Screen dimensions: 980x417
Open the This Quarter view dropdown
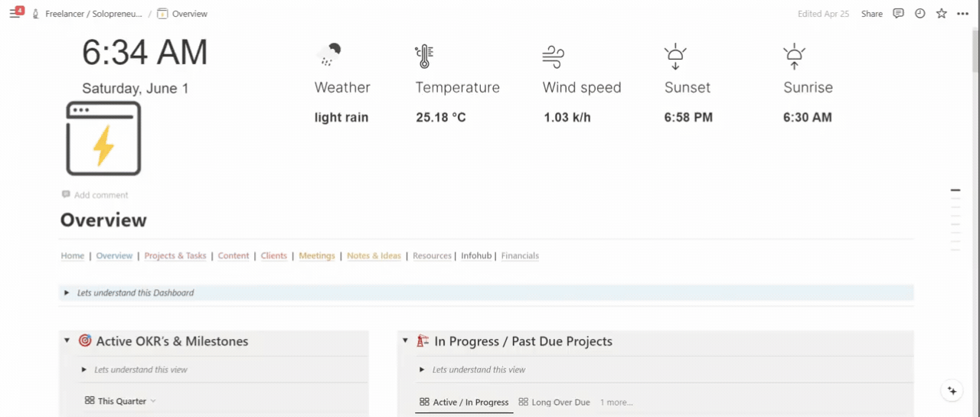coord(121,401)
